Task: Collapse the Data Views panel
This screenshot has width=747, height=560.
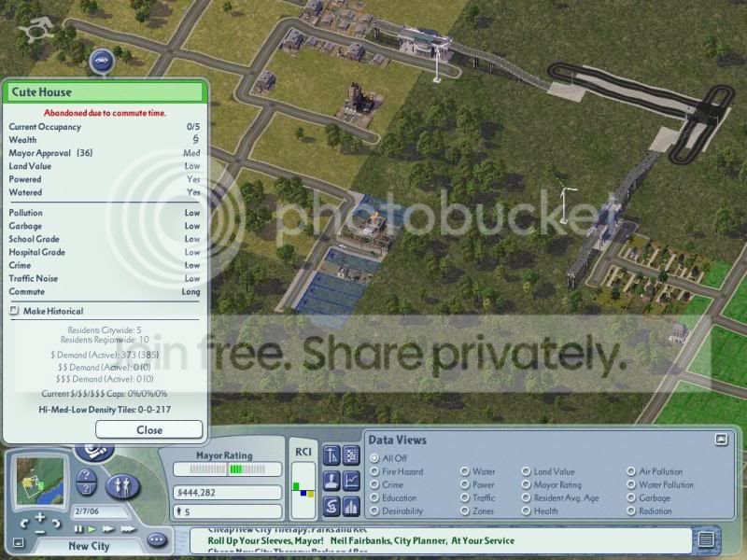Action: [721, 440]
